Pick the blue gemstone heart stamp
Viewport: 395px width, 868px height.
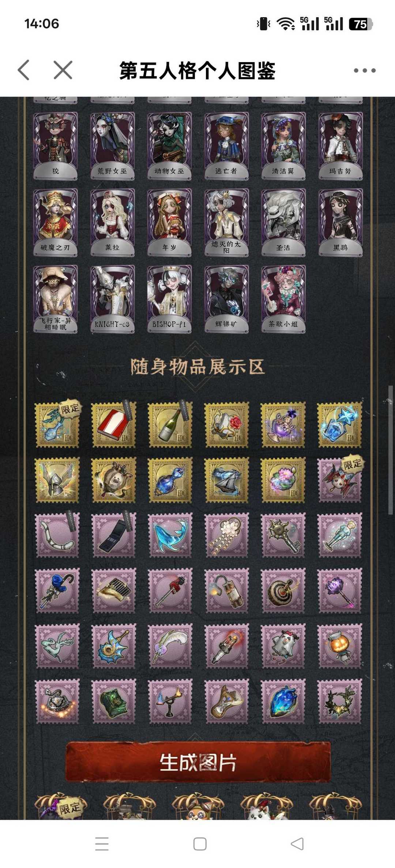(283, 701)
